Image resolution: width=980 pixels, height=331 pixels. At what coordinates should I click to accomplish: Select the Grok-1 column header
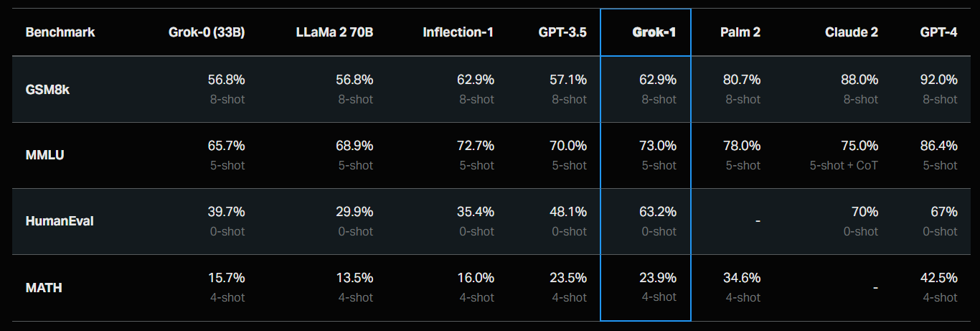tap(654, 32)
